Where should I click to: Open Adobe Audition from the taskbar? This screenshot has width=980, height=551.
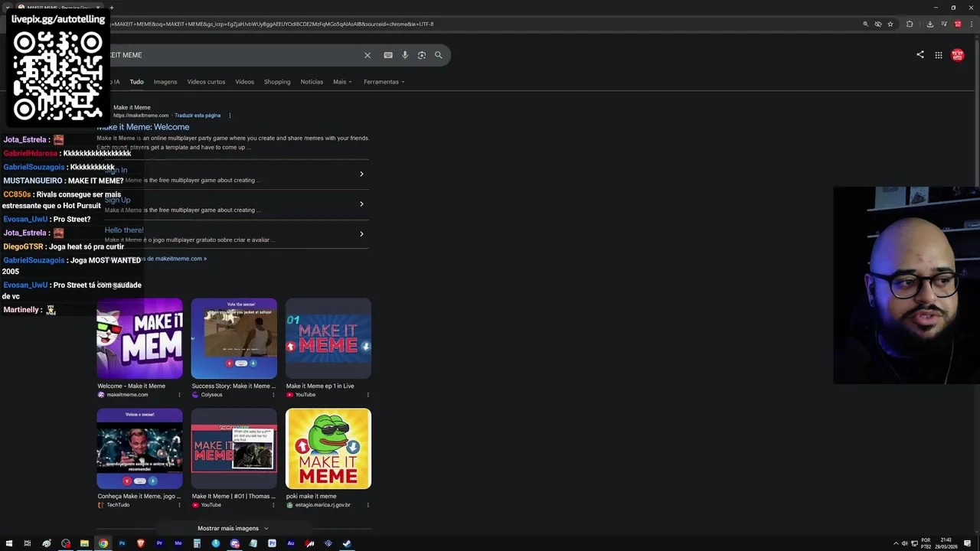click(x=291, y=543)
